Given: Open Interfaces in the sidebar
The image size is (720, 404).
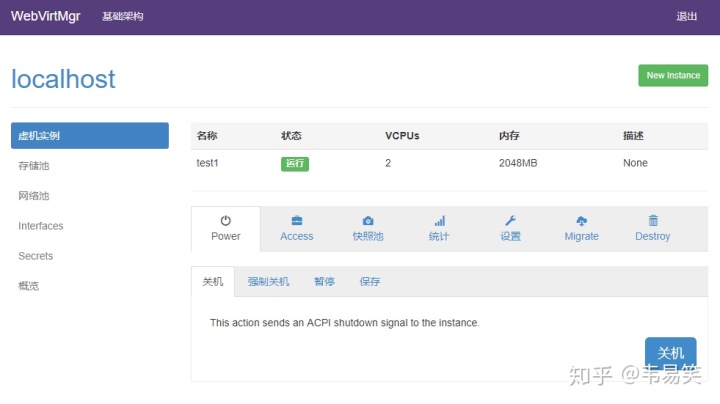Looking at the screenshot, I should (x=41, y=226).
